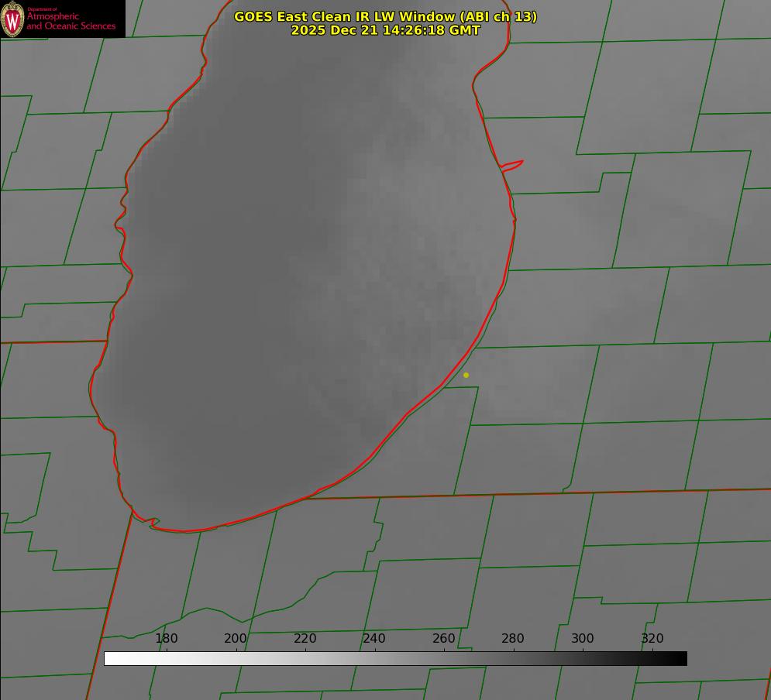Viewport: 771px width, 700px height.
Task: Click the colorbar label 220
Action: coord(305,638)
